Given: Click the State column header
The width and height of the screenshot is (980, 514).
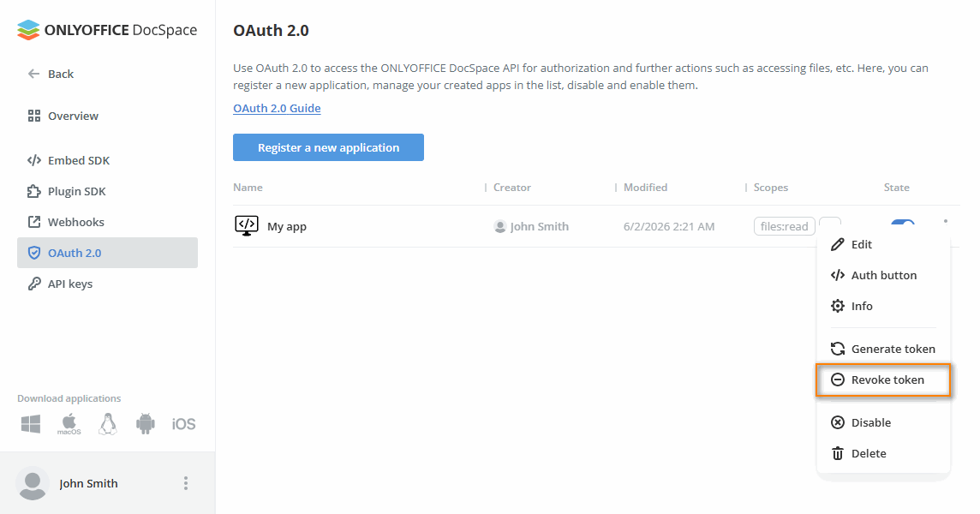Looking at the screenshot, I should (x=896, y=188).
